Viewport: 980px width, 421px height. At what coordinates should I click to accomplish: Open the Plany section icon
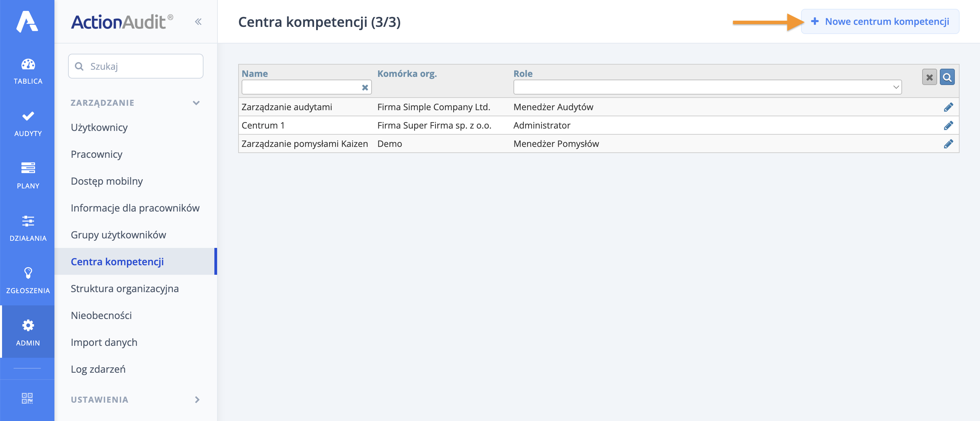[x=28, y=168]
